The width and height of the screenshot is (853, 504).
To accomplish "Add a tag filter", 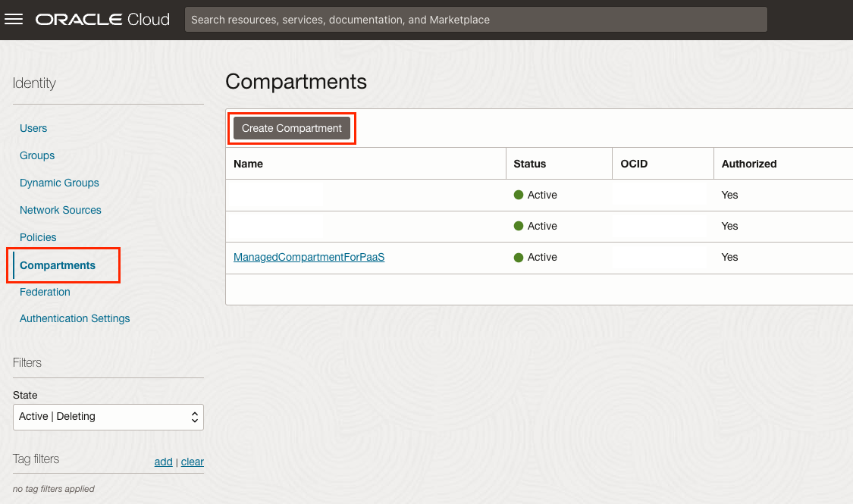I will [x=163, y=462].
